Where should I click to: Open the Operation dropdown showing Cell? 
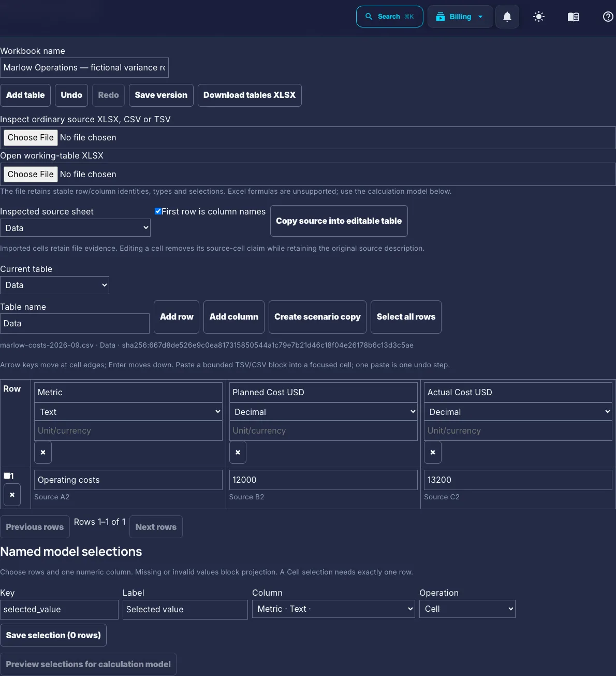467,609
